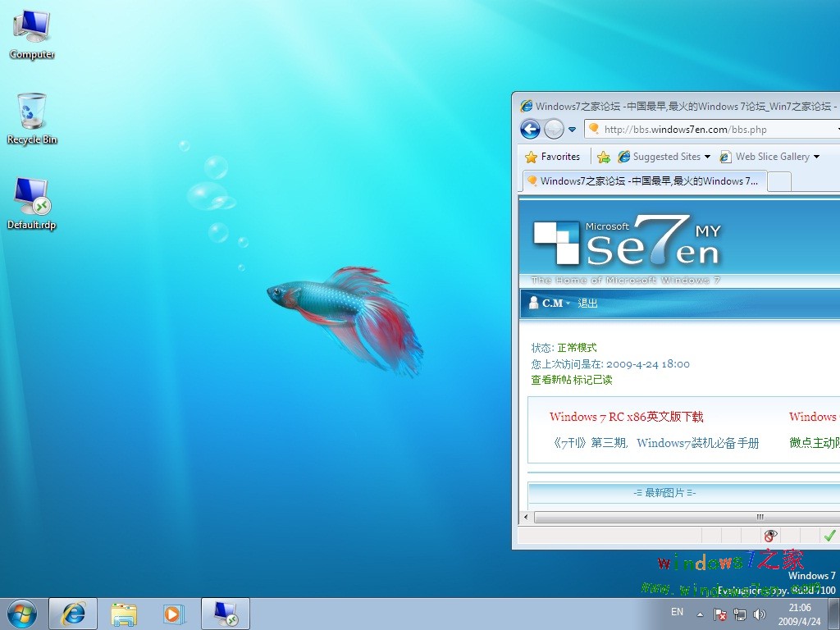The width and height of the screenshot is (840, 630).
Task: Click the EN language indicator
Action: (x=677, y=612)
